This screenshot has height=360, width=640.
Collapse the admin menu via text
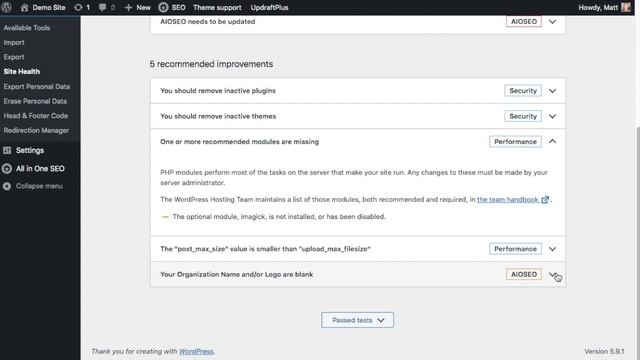[39, 186]
